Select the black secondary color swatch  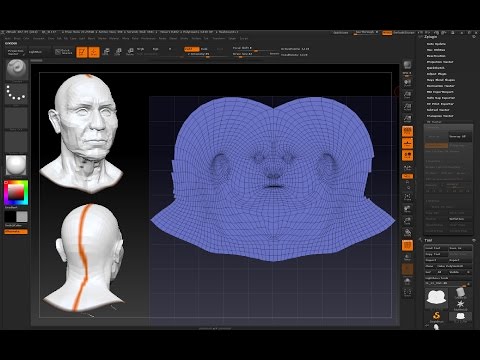10,217
